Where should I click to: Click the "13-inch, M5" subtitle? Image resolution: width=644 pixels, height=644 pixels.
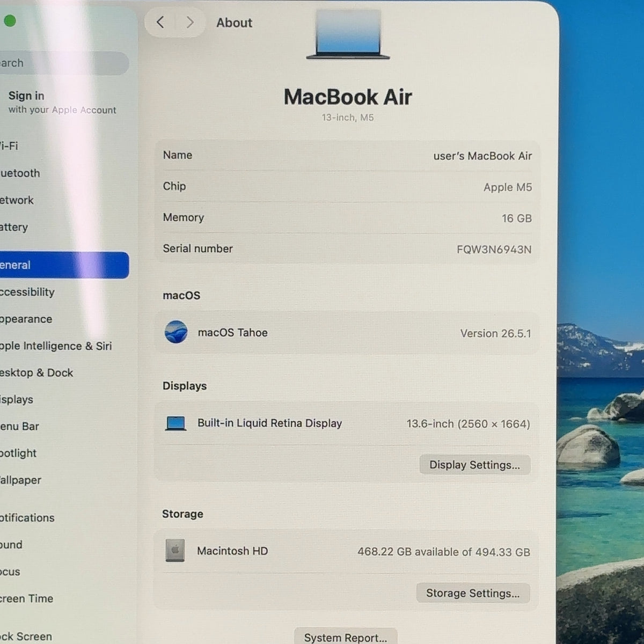tap(348, 118)
